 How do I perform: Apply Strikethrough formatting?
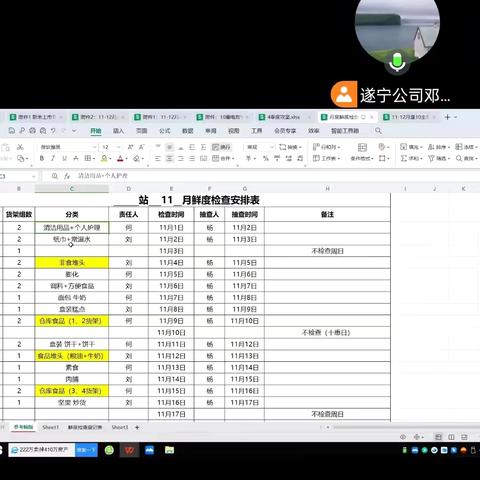(x=76, y=159)
